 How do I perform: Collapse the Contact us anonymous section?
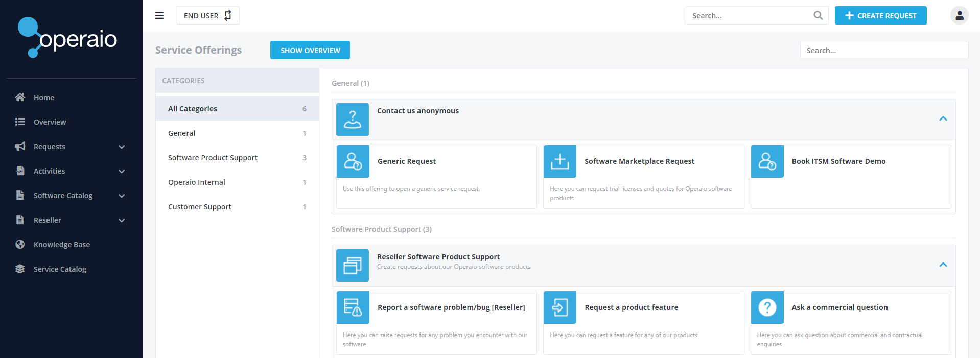(943, 118)
